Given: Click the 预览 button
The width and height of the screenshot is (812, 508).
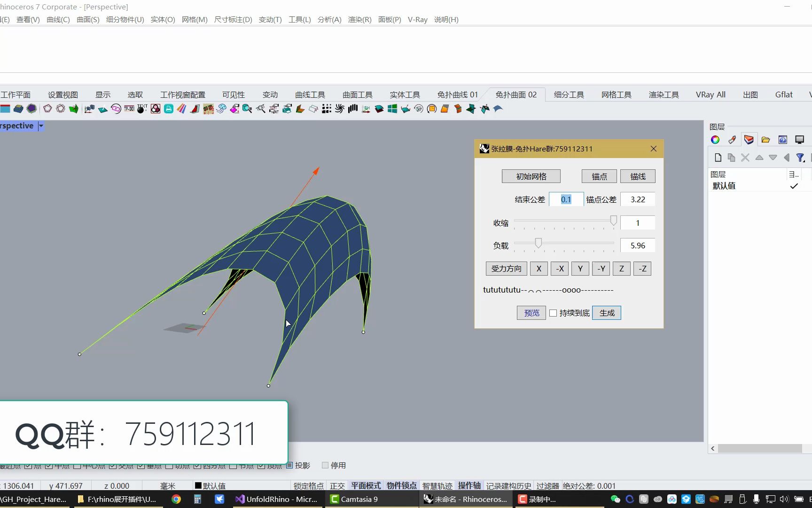Looking at the screenshot, I should [x=531, y=313].
